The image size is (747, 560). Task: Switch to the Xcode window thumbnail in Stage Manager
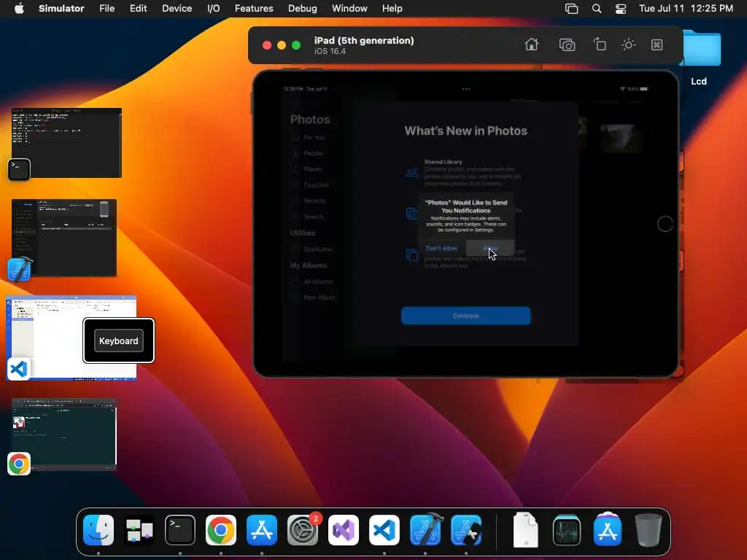pyautogui.click(x=64, y=237)
